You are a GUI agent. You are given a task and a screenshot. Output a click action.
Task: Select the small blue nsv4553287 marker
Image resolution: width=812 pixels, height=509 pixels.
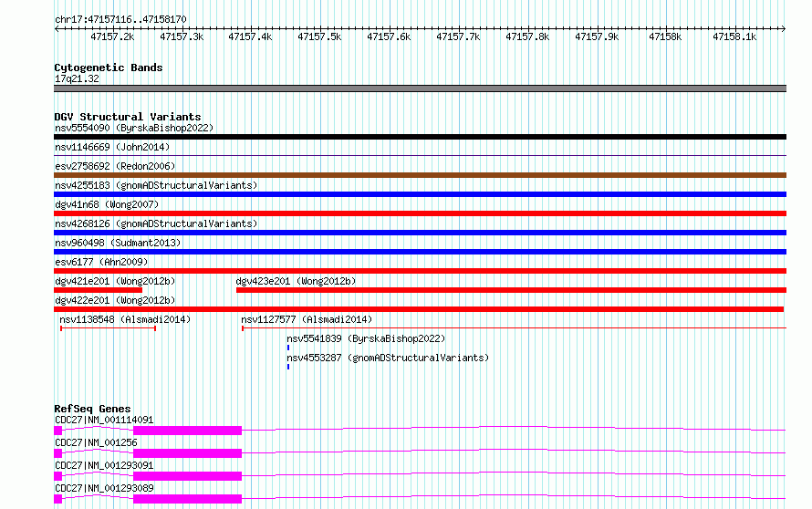(288, 367)
